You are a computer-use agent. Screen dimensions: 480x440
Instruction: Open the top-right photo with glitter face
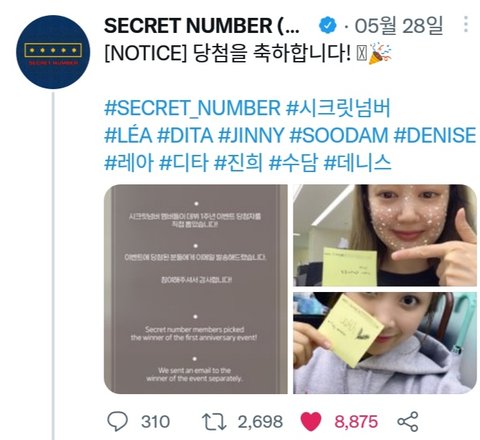point(385,235)
